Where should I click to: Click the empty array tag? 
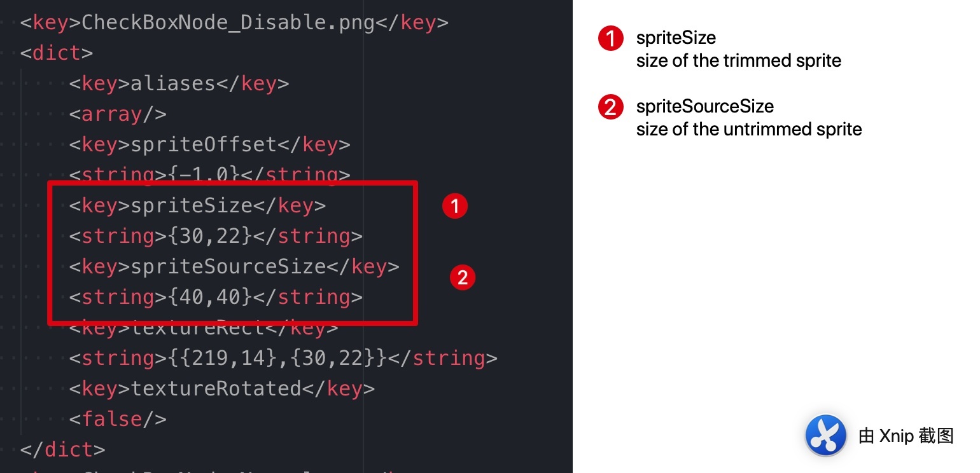tap(118, 114)
